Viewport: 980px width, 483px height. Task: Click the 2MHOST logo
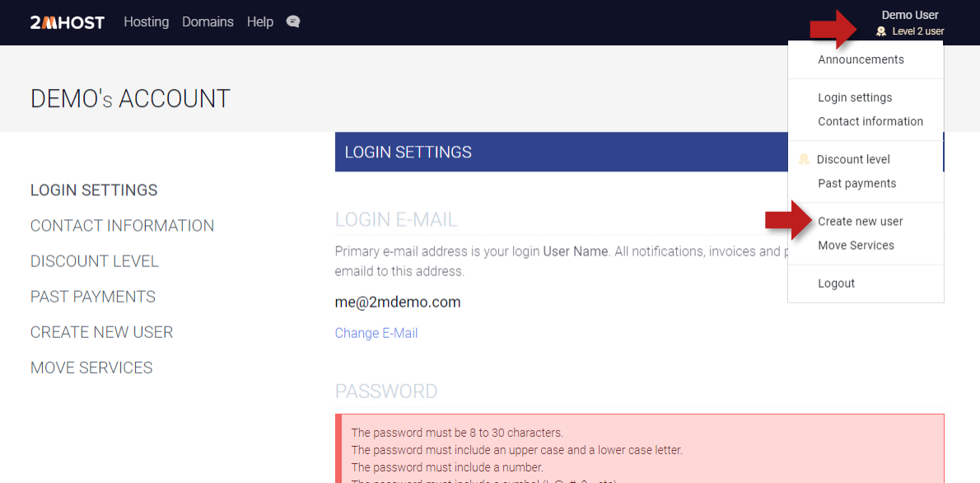tap(68, 22)
